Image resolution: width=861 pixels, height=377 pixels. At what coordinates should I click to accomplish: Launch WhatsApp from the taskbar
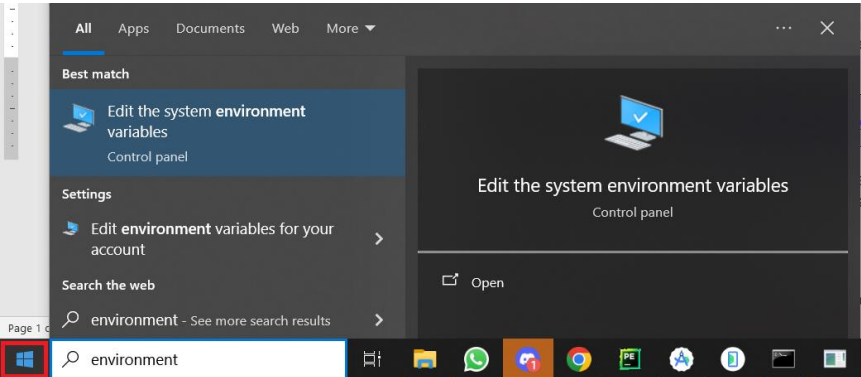(476, 359)
